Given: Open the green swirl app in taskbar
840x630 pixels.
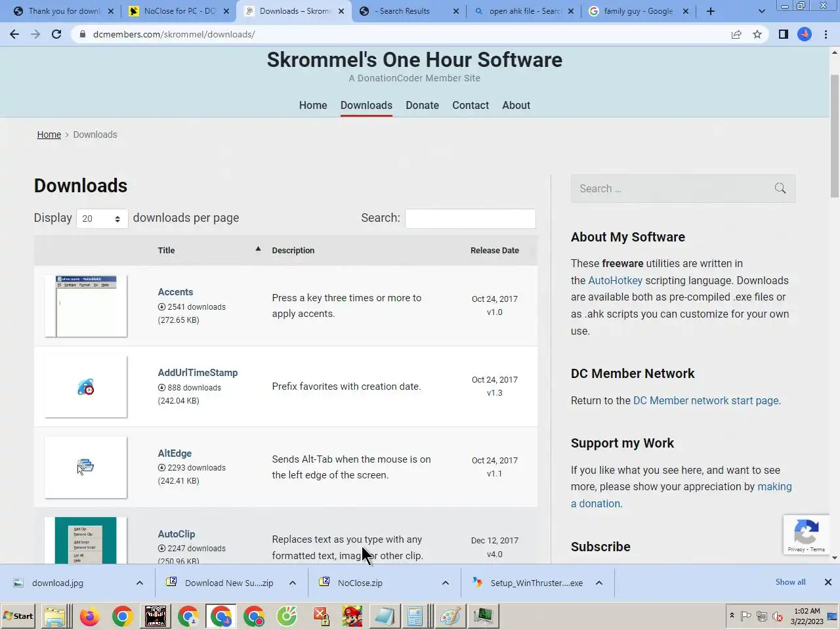Looking at the screenshot, I should (287, 616).
